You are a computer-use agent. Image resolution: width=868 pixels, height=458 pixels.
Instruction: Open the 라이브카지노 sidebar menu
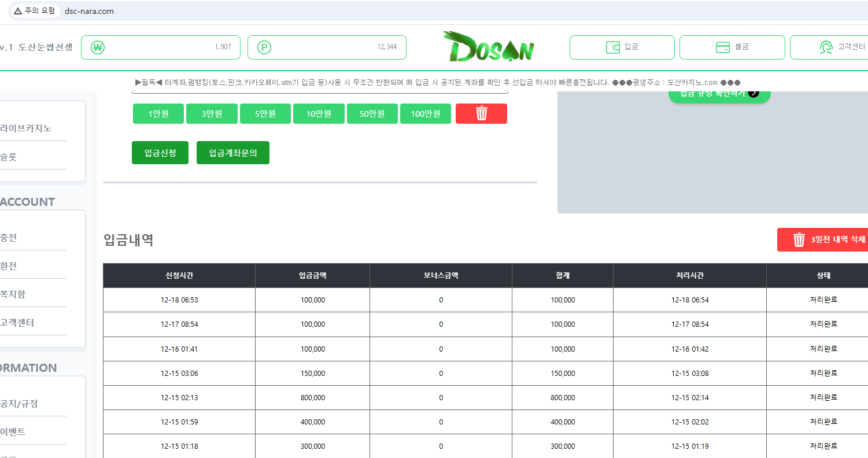pyautogui.click(x=26, y=128)
